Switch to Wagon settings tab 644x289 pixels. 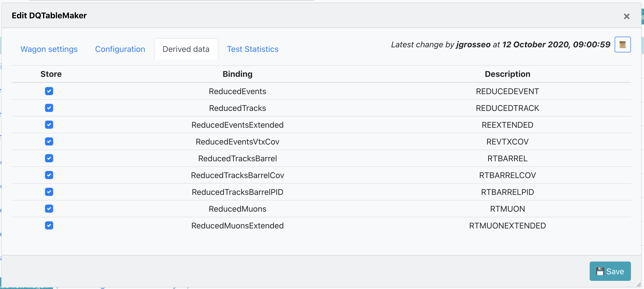pos(49,49)
